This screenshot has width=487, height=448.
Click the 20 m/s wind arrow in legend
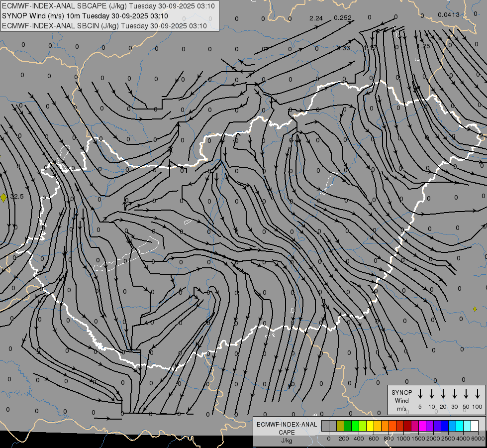click(443, 394)
